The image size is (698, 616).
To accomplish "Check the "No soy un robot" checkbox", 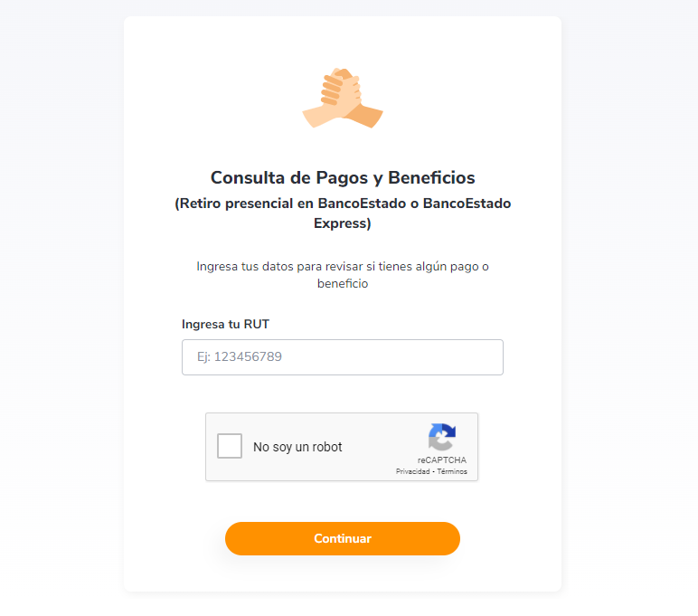I will tap(230, 446).
